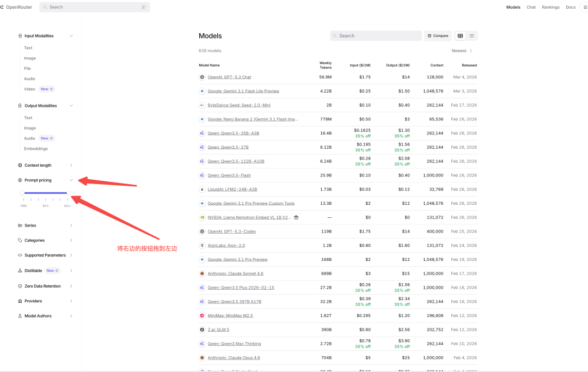The height and width of the screenshot is (372, 588).
Task: Click the Anthropic logo beside Claude Opus 4.6
Action: point(202,358)
